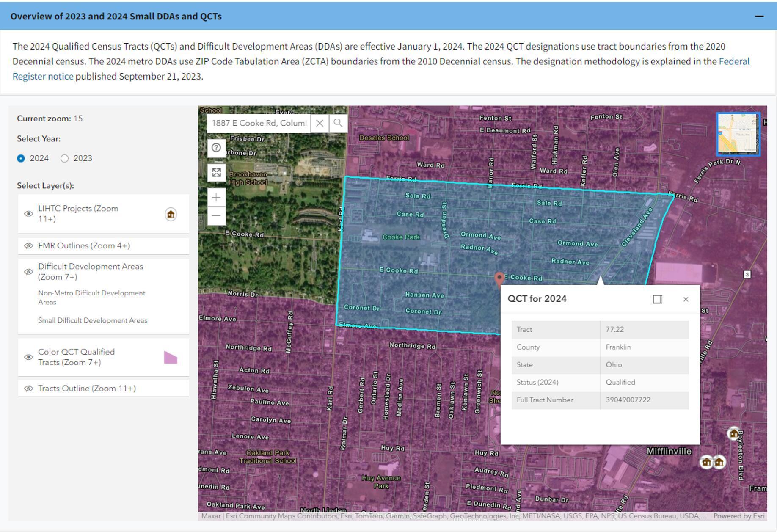Open the map help question icon
The width and height of the screenshot is (777, 532).
[216, 148]
